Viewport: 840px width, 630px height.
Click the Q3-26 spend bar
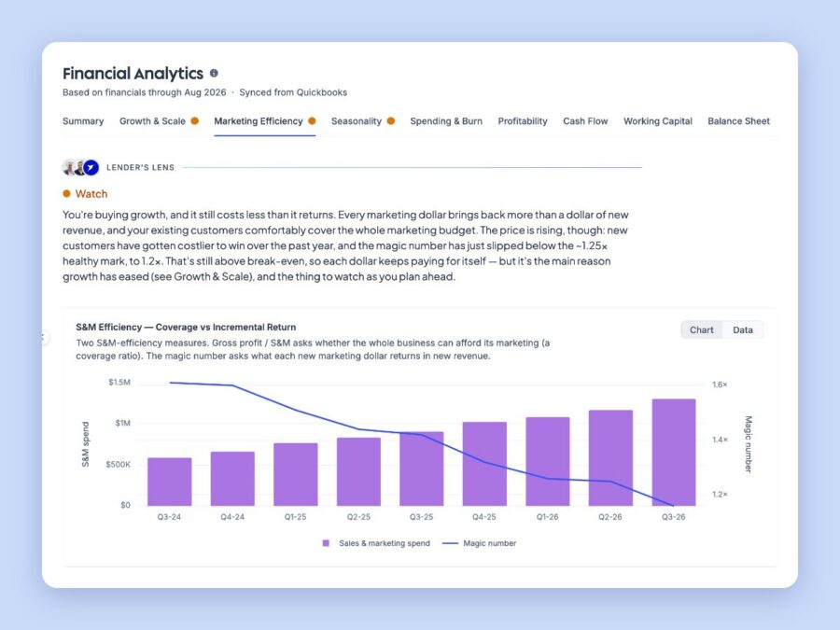coord(673,452)
